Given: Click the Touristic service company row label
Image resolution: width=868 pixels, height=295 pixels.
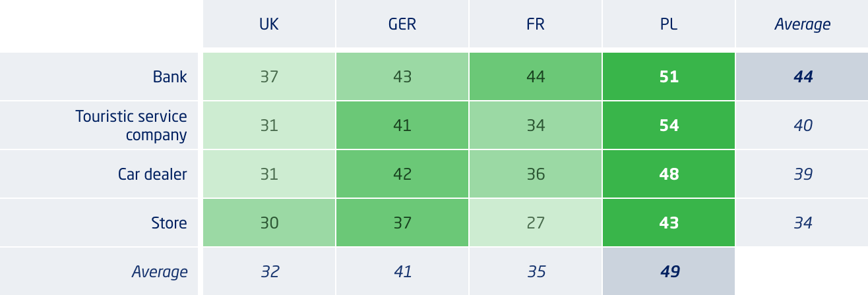Looking at the screenshot, I should tap(131, 126).
